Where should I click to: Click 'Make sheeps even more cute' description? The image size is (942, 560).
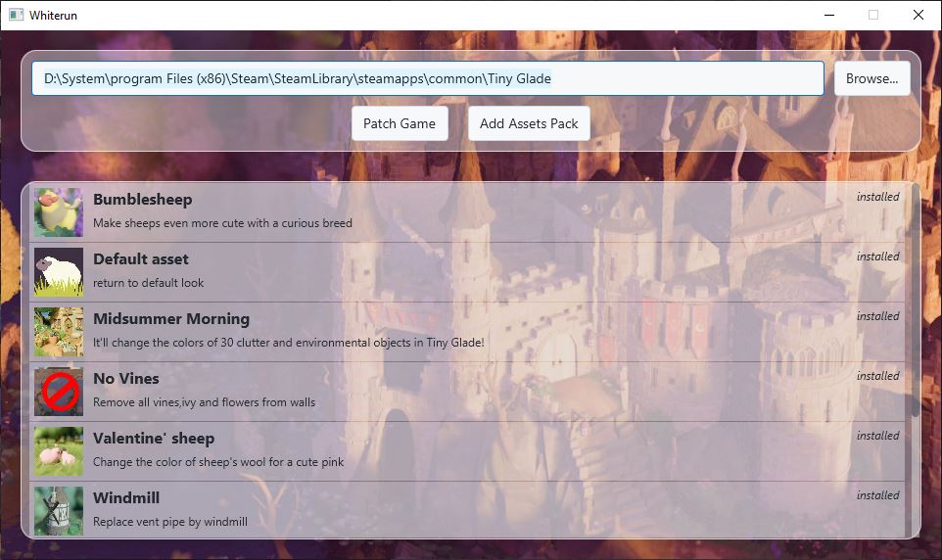pyautogui.click(x=222, y=223)
